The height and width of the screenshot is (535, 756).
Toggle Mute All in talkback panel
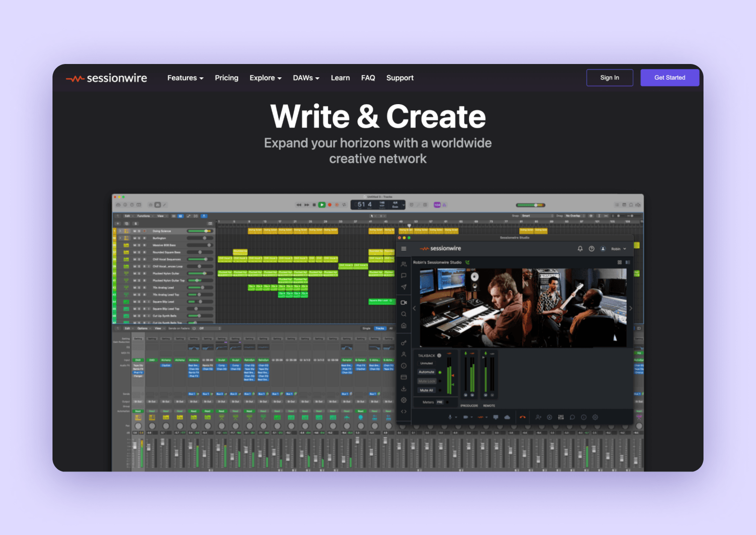tap(427, 390)
